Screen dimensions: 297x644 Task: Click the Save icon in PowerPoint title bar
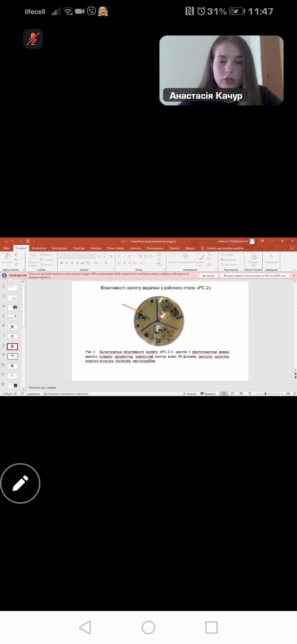click(x=6, y=241)
